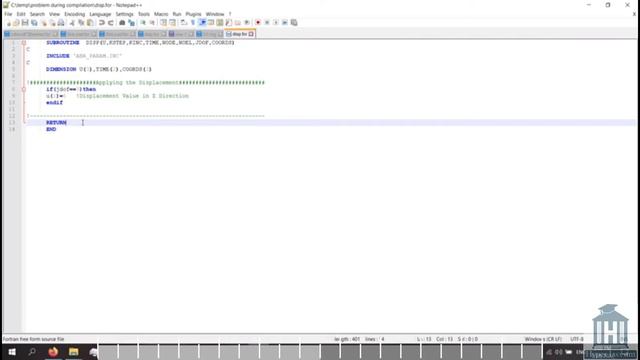The width and height of the screenshot is (640, 360).
Task: Open taskbar search magnifier
Action: tap(32, 352)
